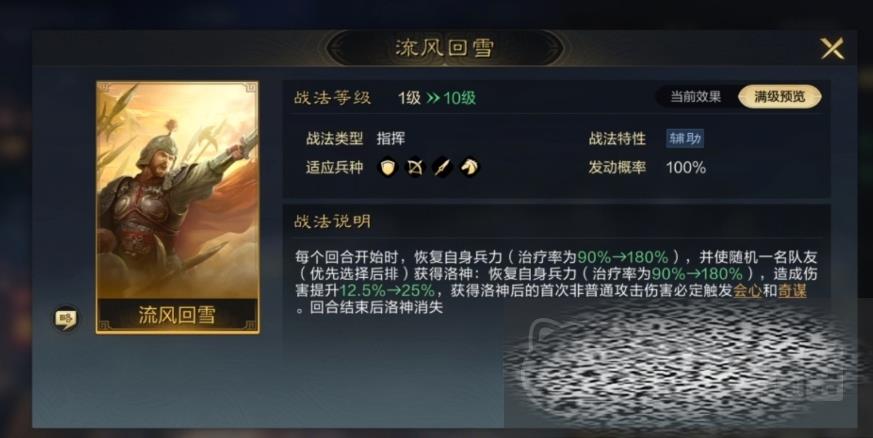Click the 辅助 trait tag

pyautogui.click(x=685, y=138)
